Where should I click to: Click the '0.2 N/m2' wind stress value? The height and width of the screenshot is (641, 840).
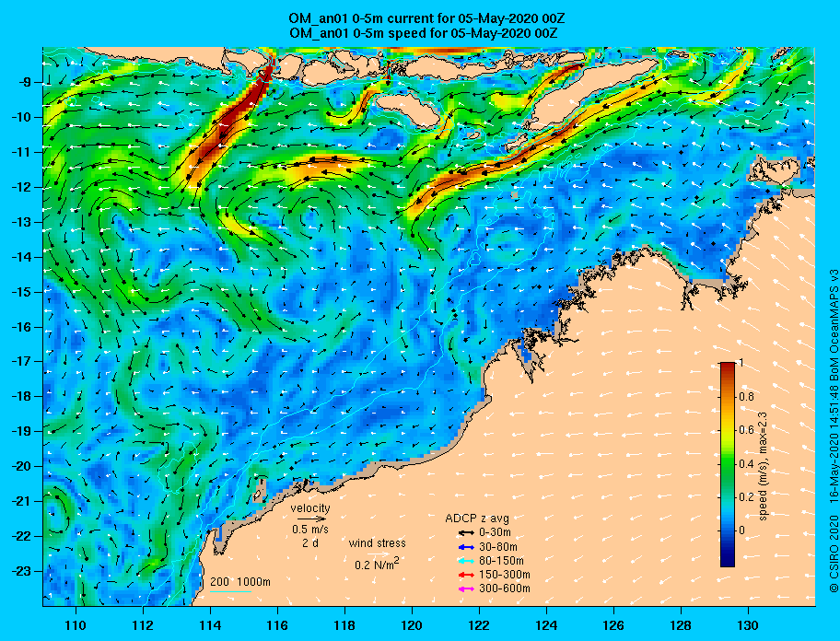pyautogui.click(x=377, y=564)
